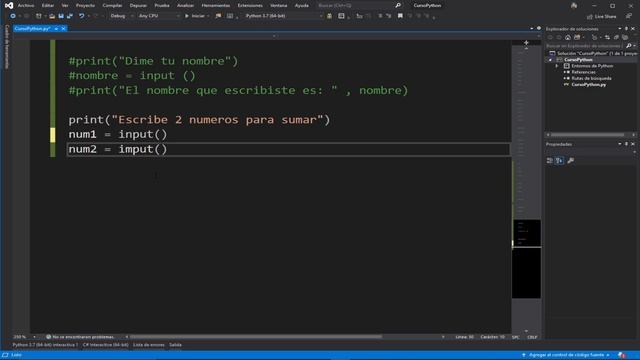
Task: Open the Python 3.7 (64-bit) interactiva 1 tab
Action: (45, 345)
